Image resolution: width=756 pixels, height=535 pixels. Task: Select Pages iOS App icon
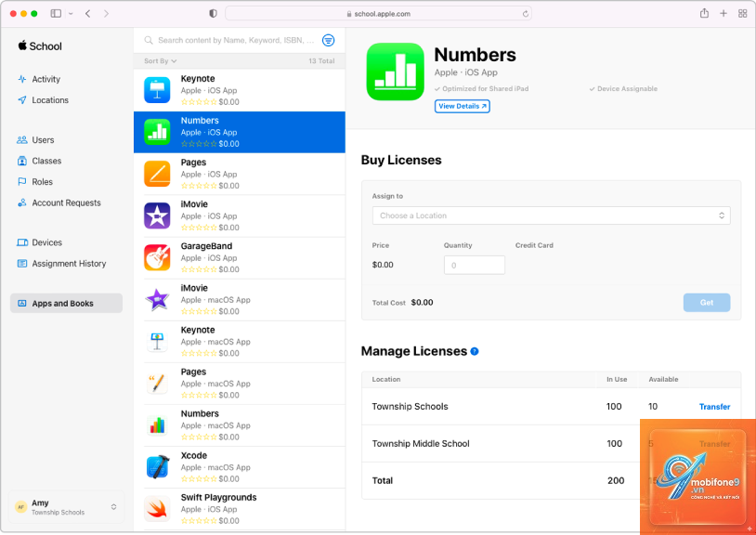(x=157, y=174)
